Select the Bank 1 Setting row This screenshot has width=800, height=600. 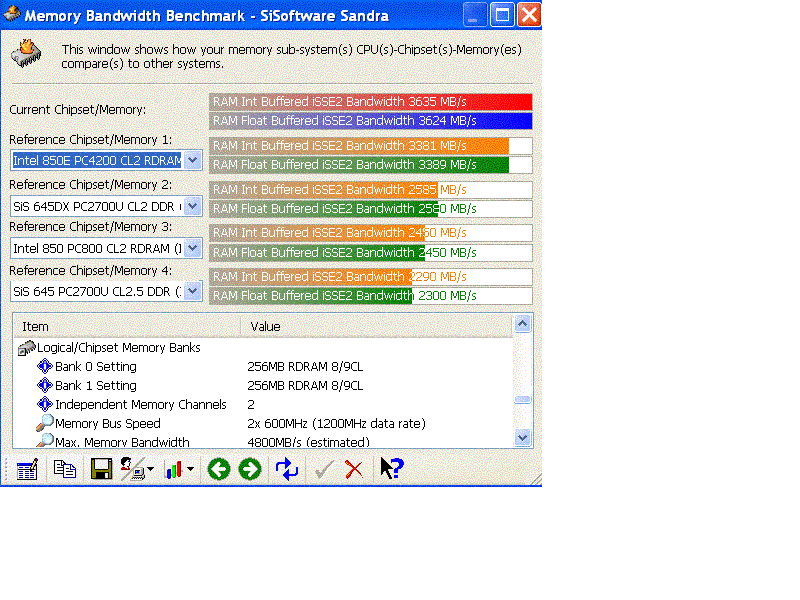[263, 385]
